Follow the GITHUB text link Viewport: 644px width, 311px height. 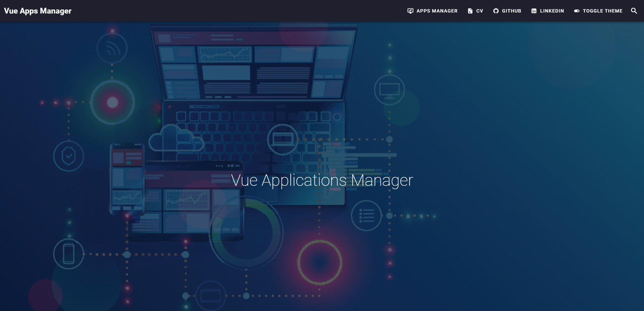pyautogui.click(x=511, y=11)
